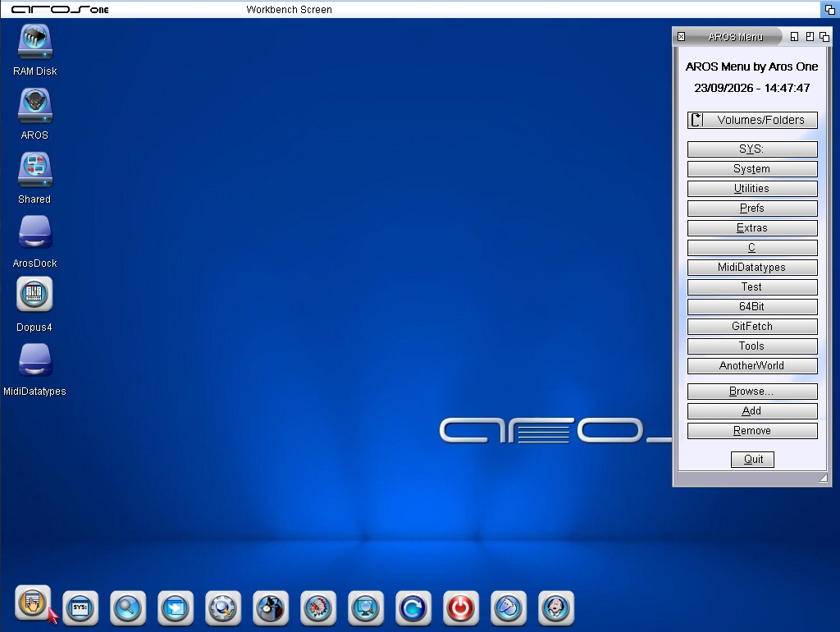Click the AROS Menu window zoom gadget

pyautogui.click(x=810, y=36)
